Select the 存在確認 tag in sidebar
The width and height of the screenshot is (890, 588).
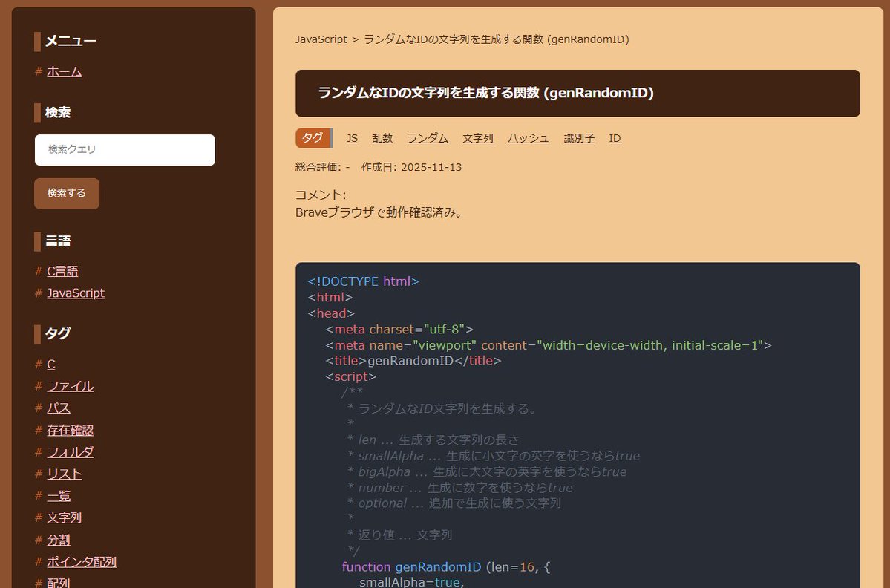(x=70, y=430)
